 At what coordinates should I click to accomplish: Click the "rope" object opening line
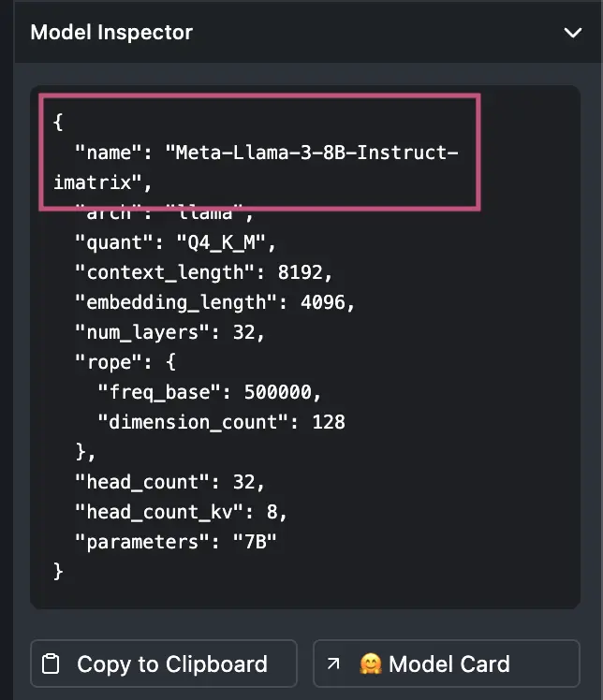125,362
